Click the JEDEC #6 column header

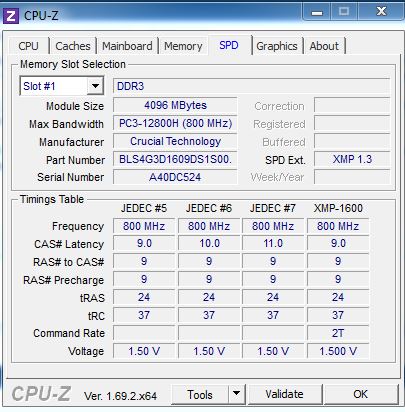point(209,208)
